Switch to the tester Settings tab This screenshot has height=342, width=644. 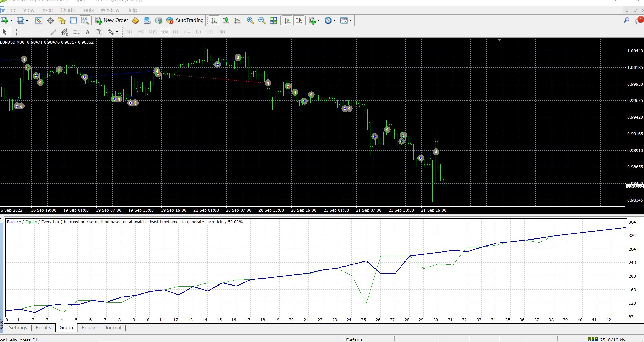[18, 328]
